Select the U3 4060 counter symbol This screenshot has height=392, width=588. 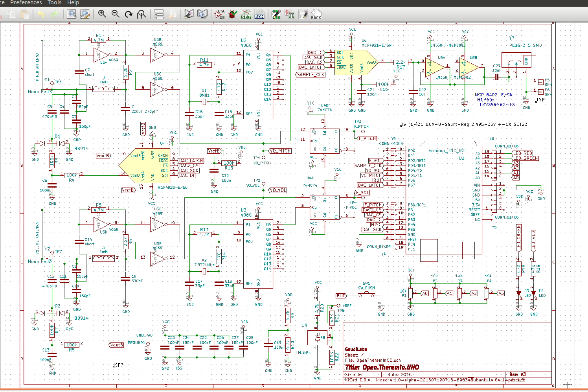click(258, 254)
